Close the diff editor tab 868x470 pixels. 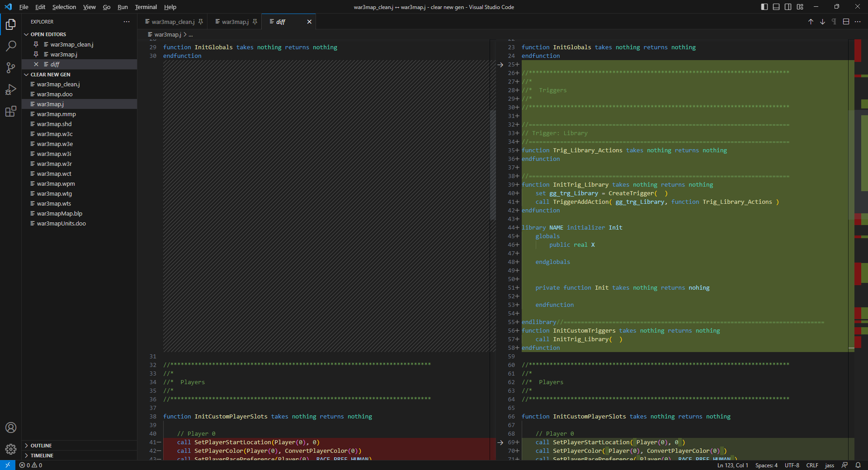(x=309, y=22)
